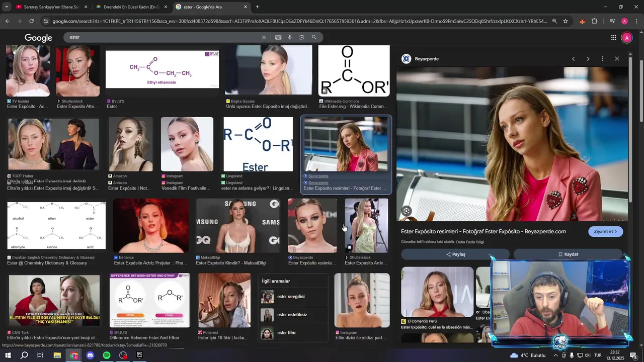644x362 pixels.
Task: Open Difference Between Ester And Ether image
Action: pos(149,300)
